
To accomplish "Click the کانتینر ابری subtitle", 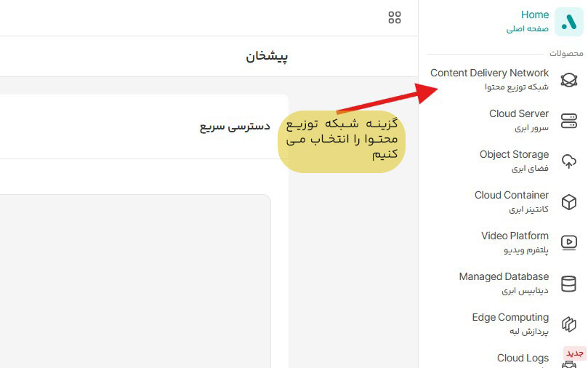I will pyautogui.click(x=528, y=209).
